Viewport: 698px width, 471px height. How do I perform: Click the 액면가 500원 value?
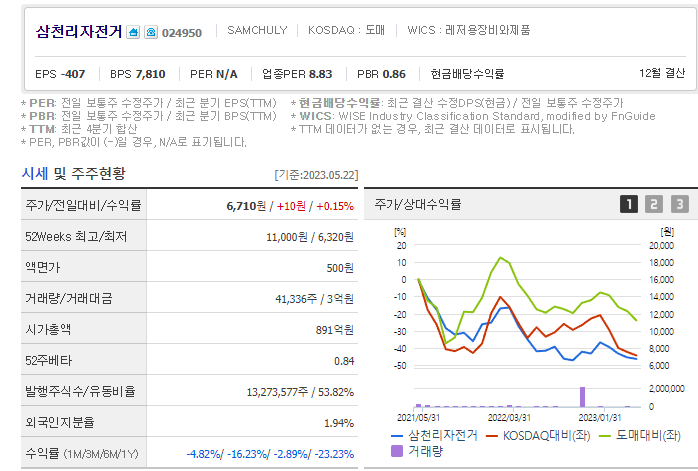point(340,268)
